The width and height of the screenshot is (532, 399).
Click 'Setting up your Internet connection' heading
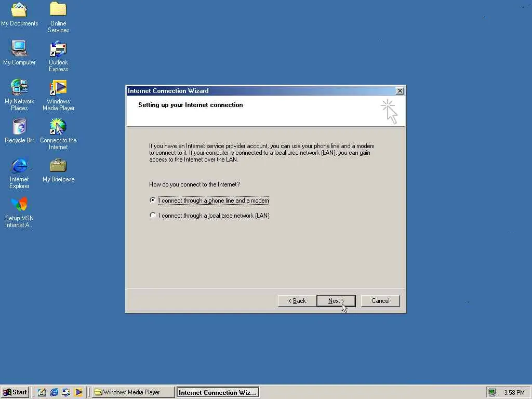(x=190, y=105)
